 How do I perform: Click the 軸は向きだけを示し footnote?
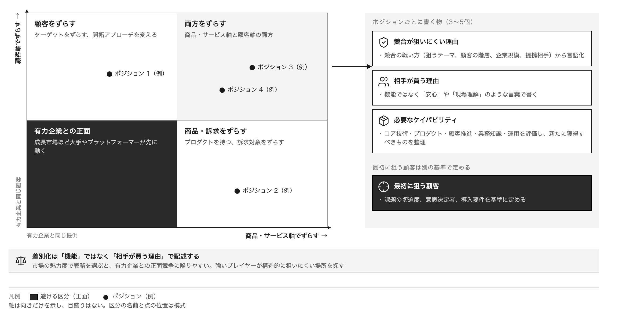tap(97, 305)
